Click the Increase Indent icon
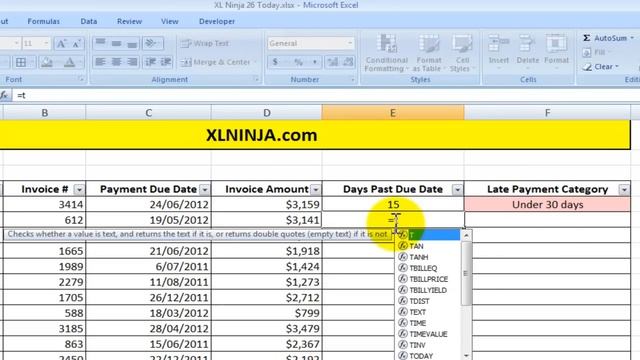 click(x=166, y=62)
